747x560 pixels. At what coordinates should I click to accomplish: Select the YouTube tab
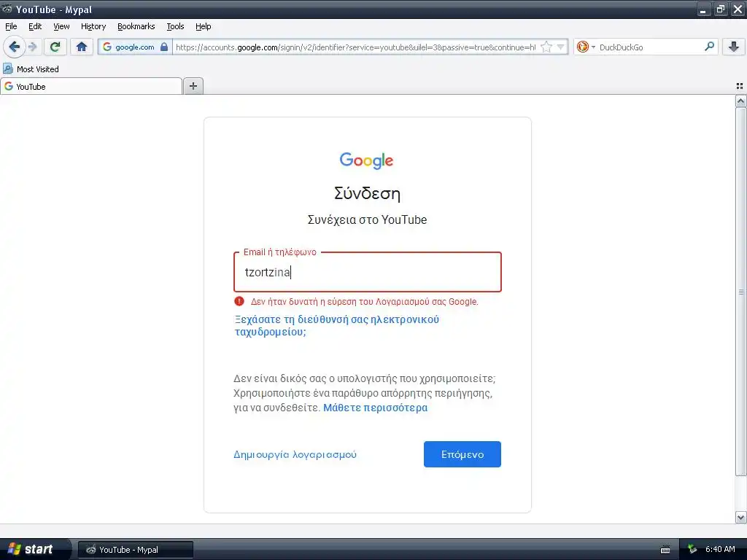[x=91, y=87]
